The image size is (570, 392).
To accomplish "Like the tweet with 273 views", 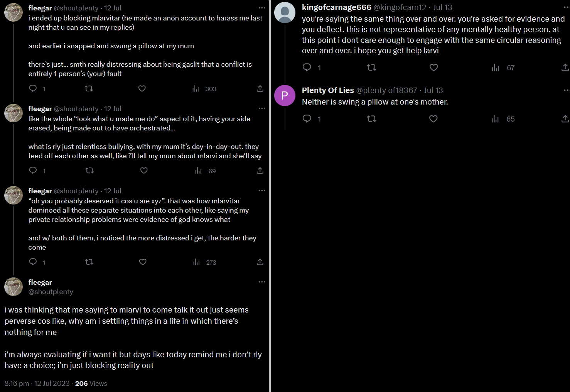I will coord(143,262).
